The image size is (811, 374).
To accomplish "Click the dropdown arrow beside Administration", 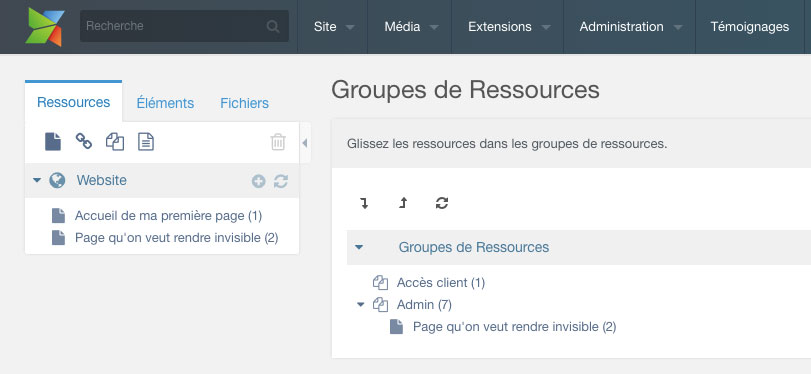I will (x=678, y=27).
